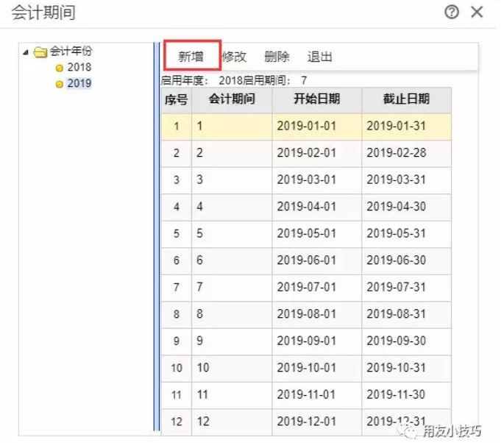Click 修改 in the toolbar
Image resolution: width=504 pixels, height=443 pixels.
pyautogui.click(x=234, y=57)
